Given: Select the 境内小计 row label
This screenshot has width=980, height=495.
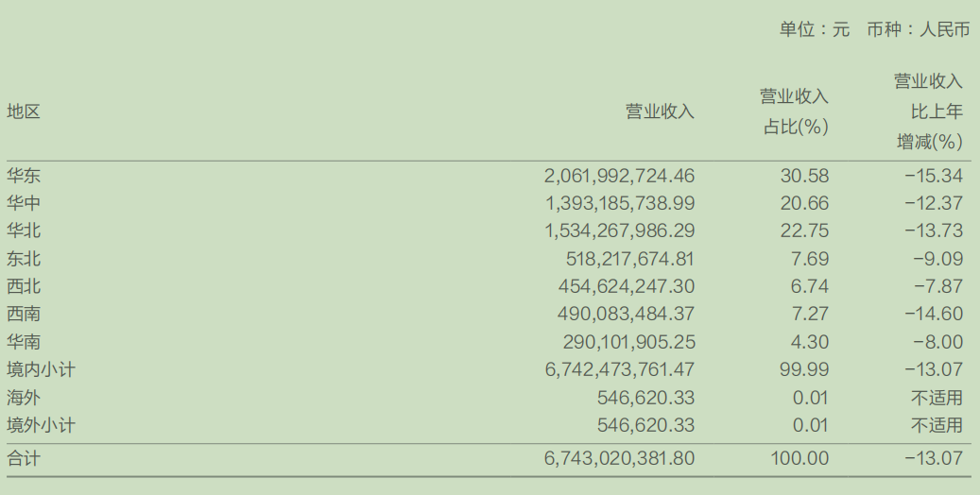Looking at the screenshot, I should click(x=41, y=369).
